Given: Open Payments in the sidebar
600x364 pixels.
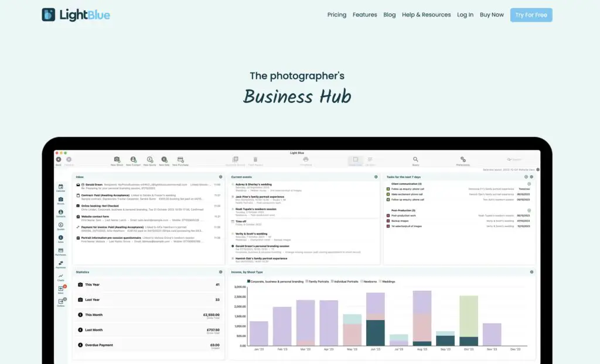Looking at the screenshot, I should click(60, 264).
